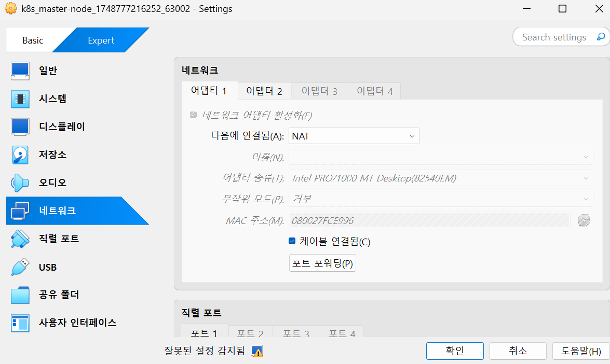Open the 다음에 연결됨 NAT dropdown

[354, 136]
